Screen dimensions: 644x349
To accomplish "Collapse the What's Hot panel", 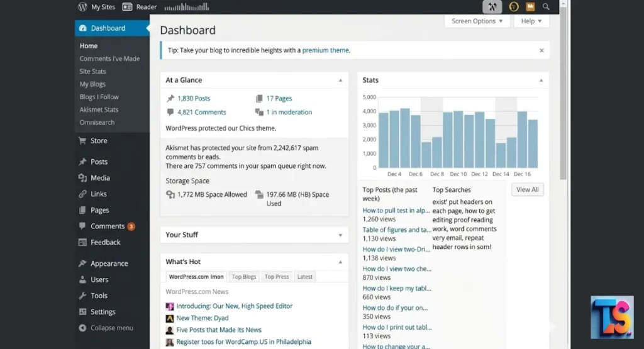I will coord(340,262).
